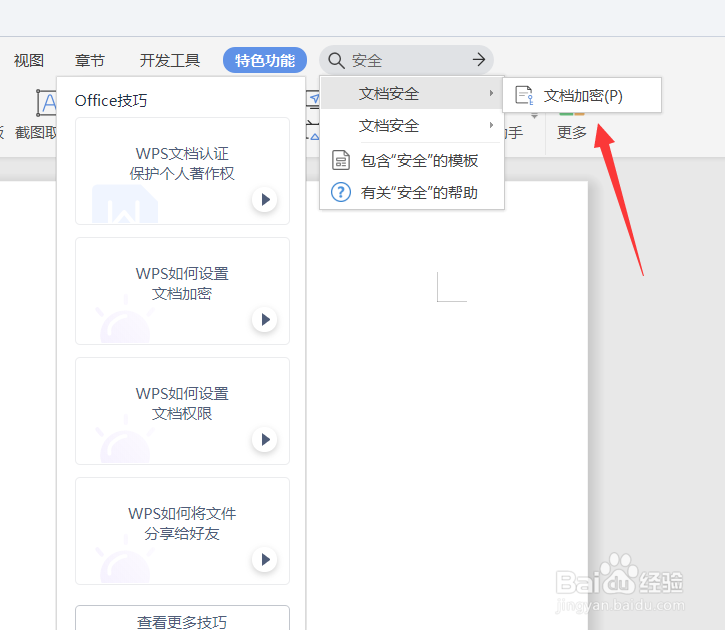Open 有关"安全"的帮助 entry
This screenshot has height=630, width=725.
tap(412, 192)
